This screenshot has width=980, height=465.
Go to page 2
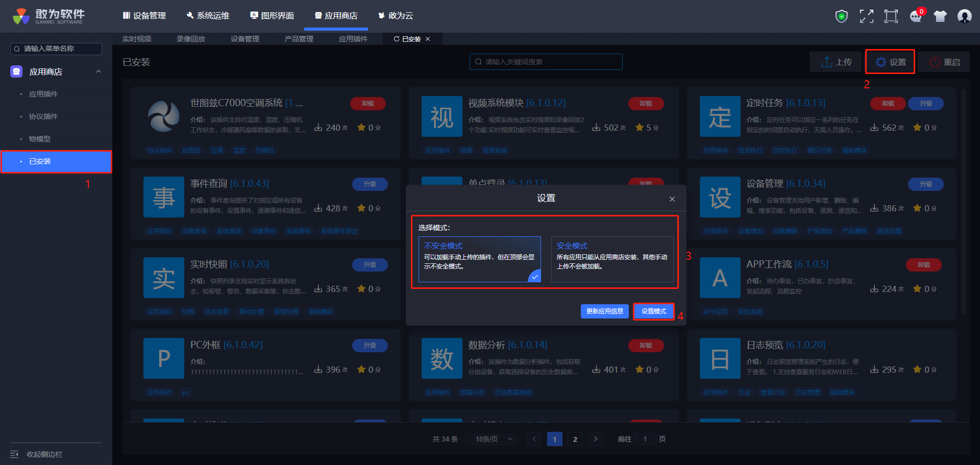[575, 439]
